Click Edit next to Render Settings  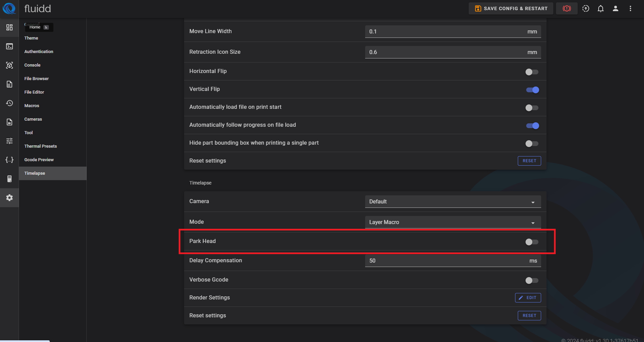528,298
